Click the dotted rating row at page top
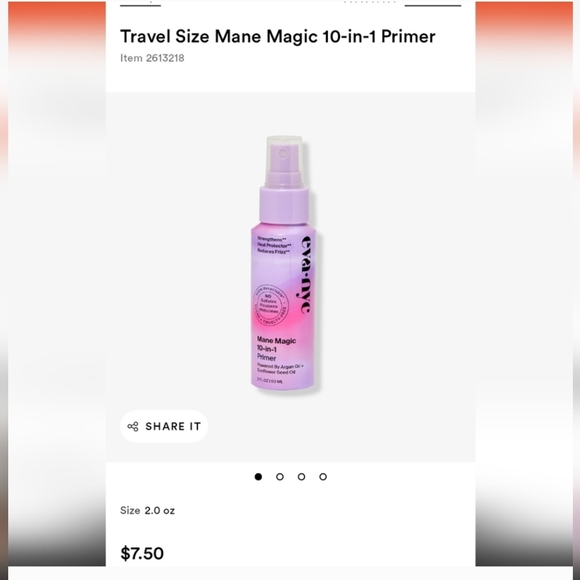The height and width of the screenshot is (580, 580). (370, 2)
